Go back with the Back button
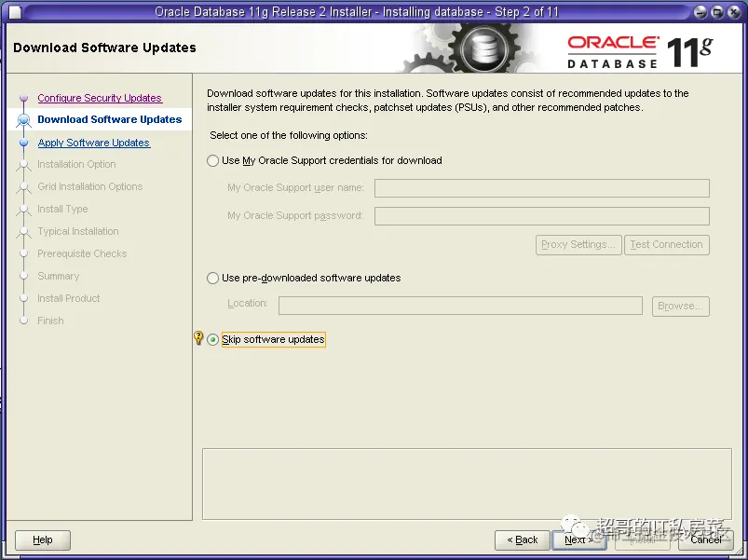 coord(523,540)
